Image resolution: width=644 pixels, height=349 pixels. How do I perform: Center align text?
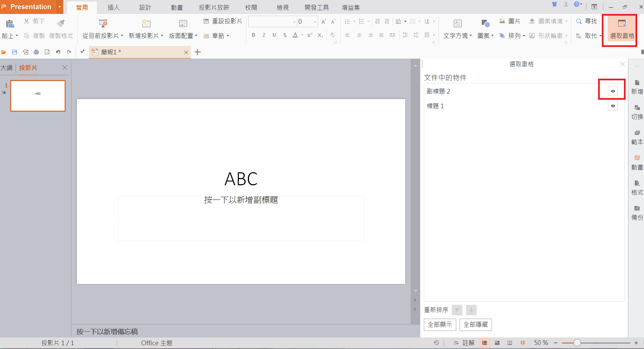pyautogui.click(x=359, y=35)
